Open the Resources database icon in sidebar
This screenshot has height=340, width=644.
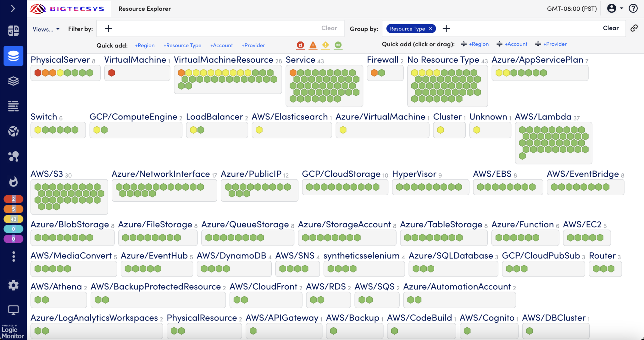(13, 56)
